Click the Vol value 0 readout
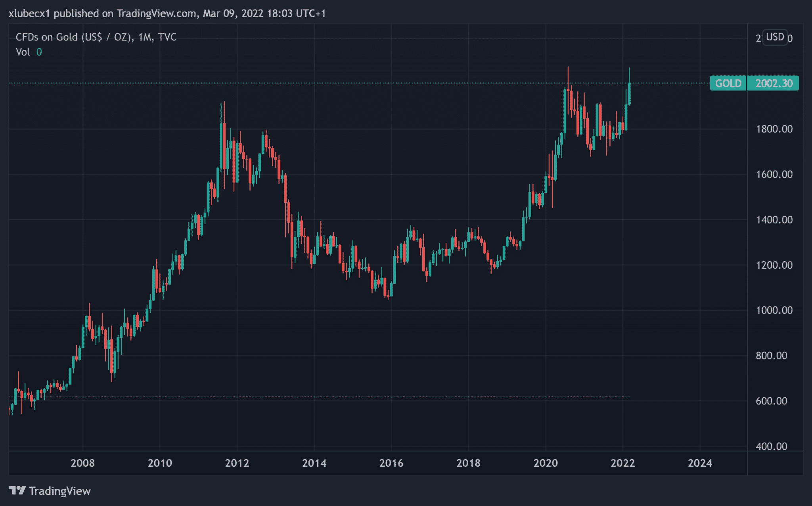Viewport: 812px width, 506px height. click(x=39, y=52)
